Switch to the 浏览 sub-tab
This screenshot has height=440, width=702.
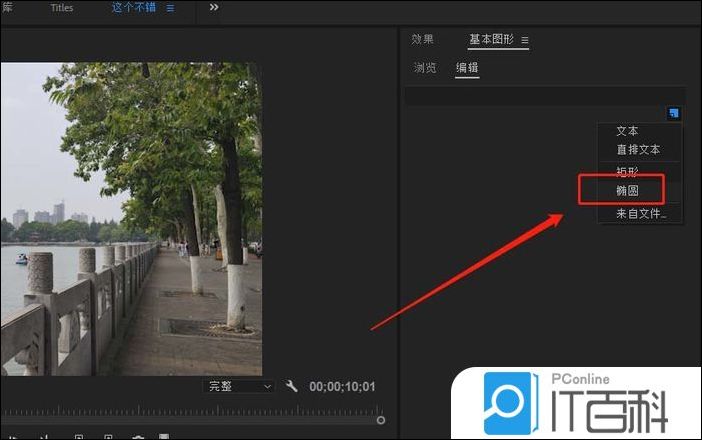coord(425,68)
